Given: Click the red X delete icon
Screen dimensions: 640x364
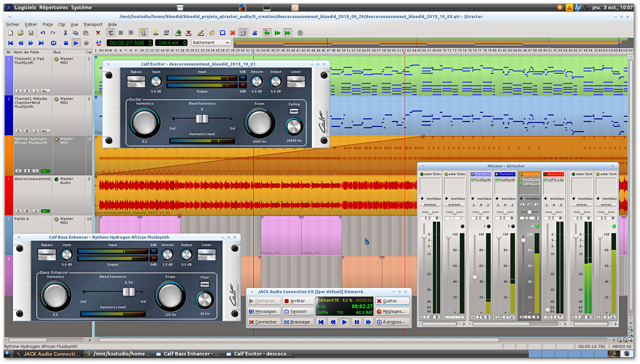Looking at the screenshot, I should 98,33.
